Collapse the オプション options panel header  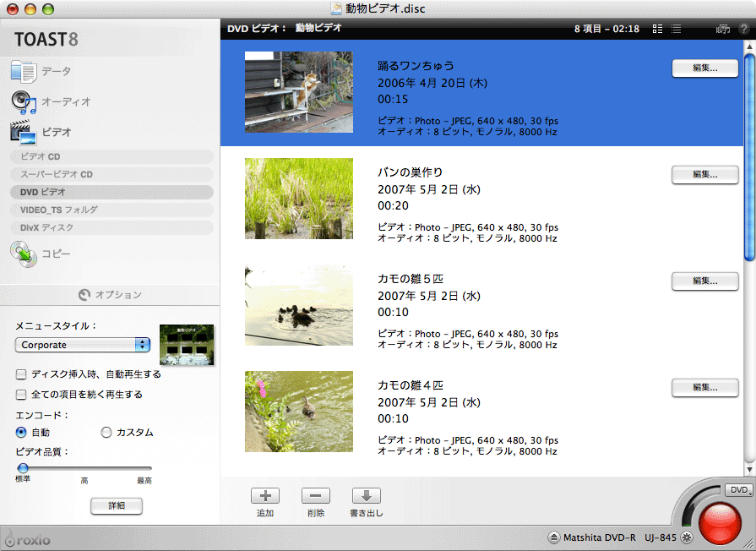pos(110,295)
